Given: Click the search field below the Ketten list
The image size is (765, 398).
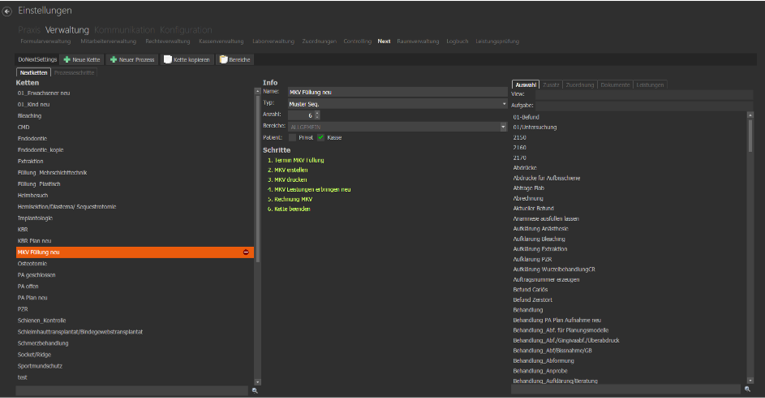Looking at the screenshot, I should [x=132, y=391].
